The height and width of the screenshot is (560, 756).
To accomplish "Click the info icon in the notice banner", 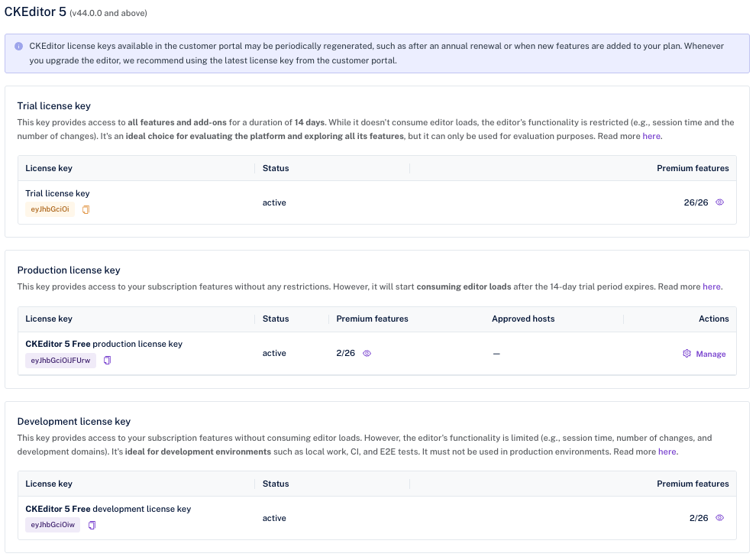I will click(x=18, y=46).
